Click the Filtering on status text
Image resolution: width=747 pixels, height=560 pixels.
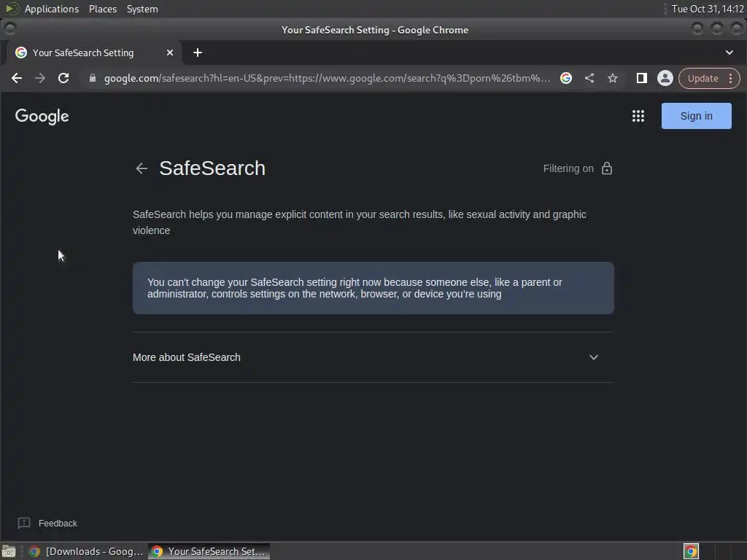568,168
